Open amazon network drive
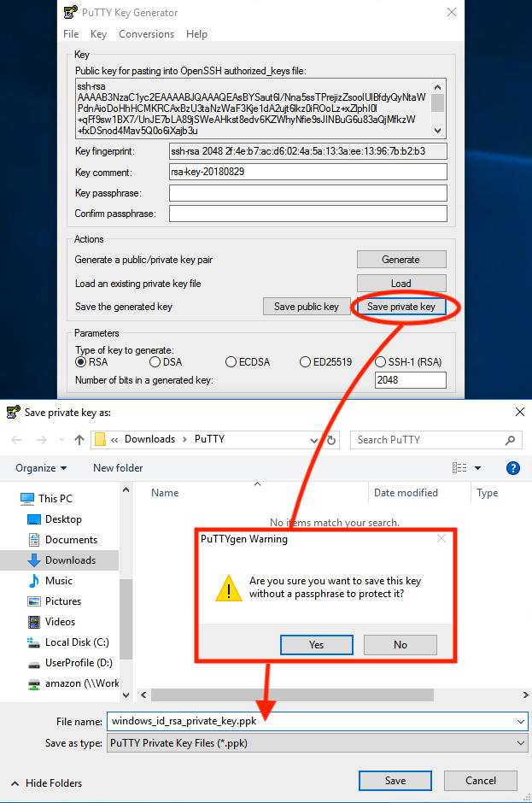532x803 pixels. click(73, 683)
